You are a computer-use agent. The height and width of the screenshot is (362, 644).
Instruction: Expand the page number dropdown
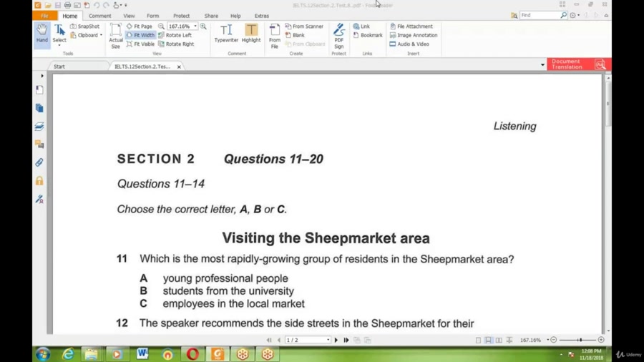point(328,341)
